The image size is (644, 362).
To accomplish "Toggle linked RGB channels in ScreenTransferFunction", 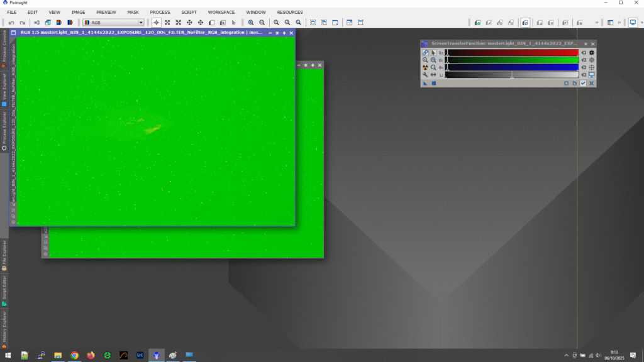I will tap(425, 53).
